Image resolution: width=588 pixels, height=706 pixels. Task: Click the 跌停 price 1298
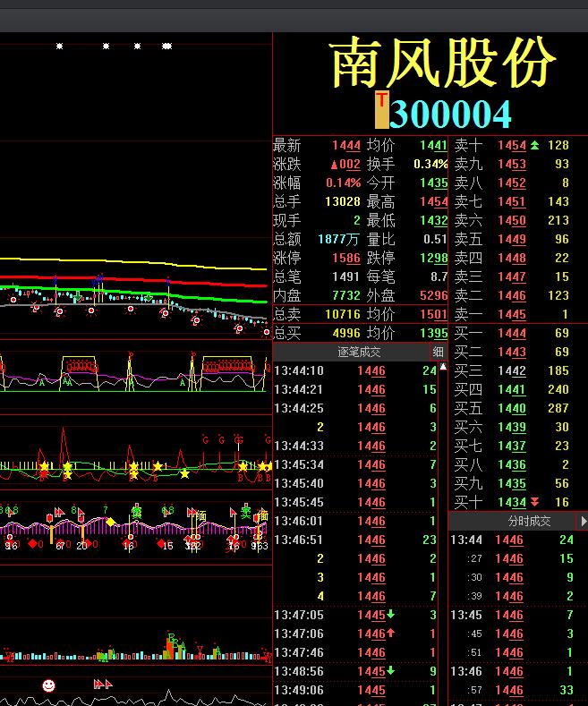point(433,259)
